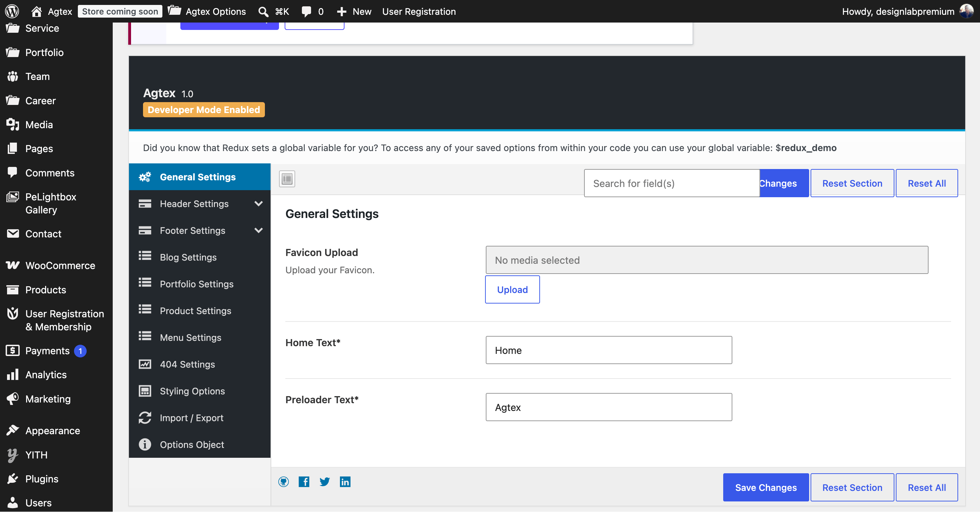Open Styling Options section
The image size is (980, 512).
tap(200, 391)
